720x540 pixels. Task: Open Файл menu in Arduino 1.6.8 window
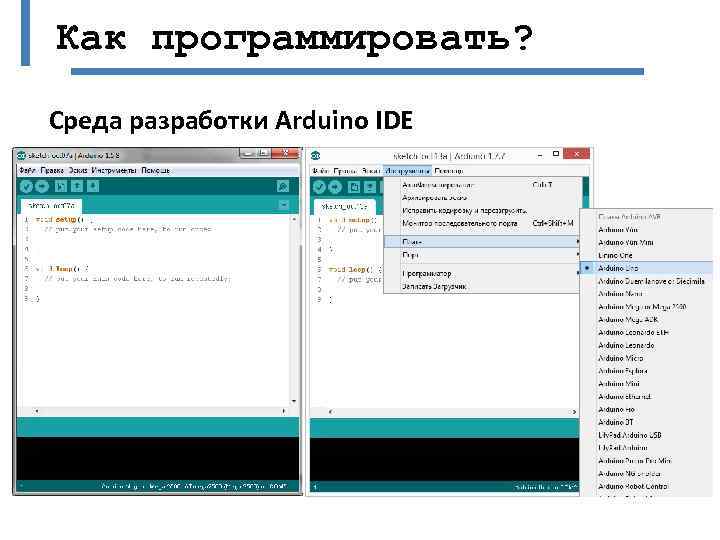click(27, 170)
